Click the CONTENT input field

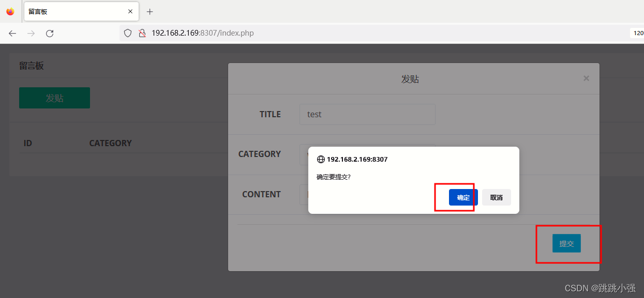point(367,194)
